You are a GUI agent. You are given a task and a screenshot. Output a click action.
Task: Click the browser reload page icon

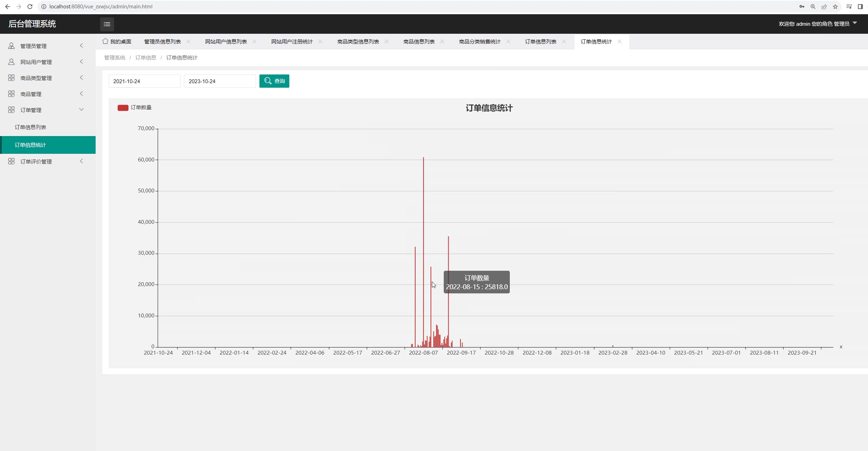click(x=30, y=7)
